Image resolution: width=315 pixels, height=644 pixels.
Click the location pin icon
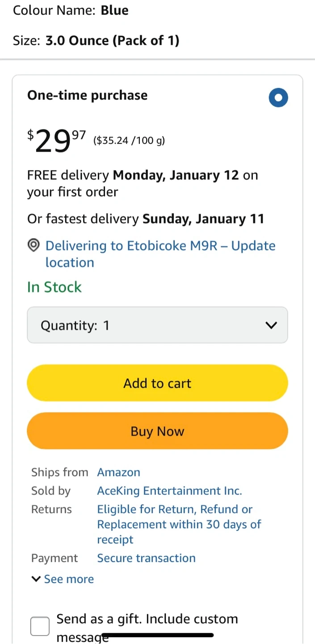pos(34,246)
